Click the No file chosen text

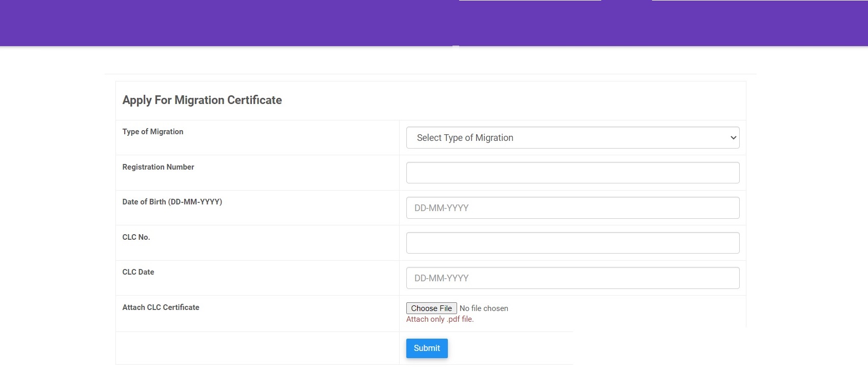tap(484, 308)
